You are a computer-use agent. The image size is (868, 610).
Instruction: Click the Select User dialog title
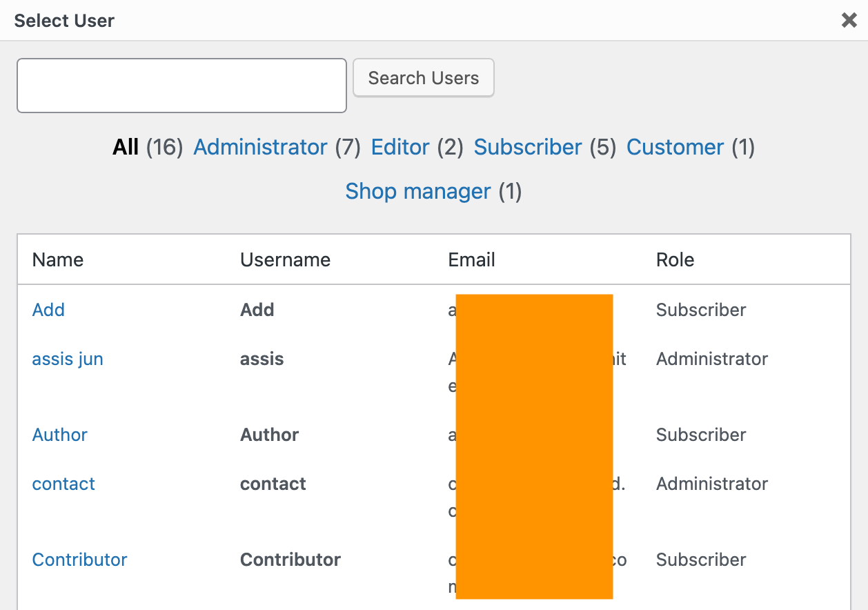[x=64, y=21]
